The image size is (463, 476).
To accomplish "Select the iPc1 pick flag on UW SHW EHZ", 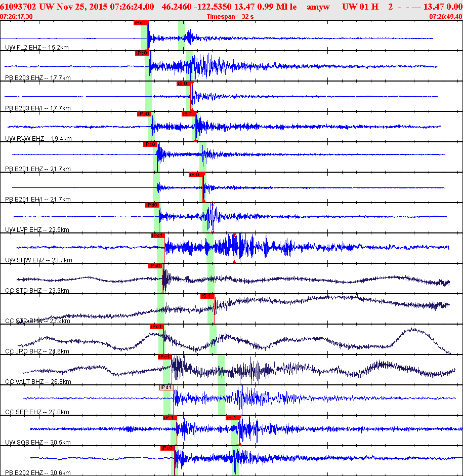I will click(x=157, y=235).
